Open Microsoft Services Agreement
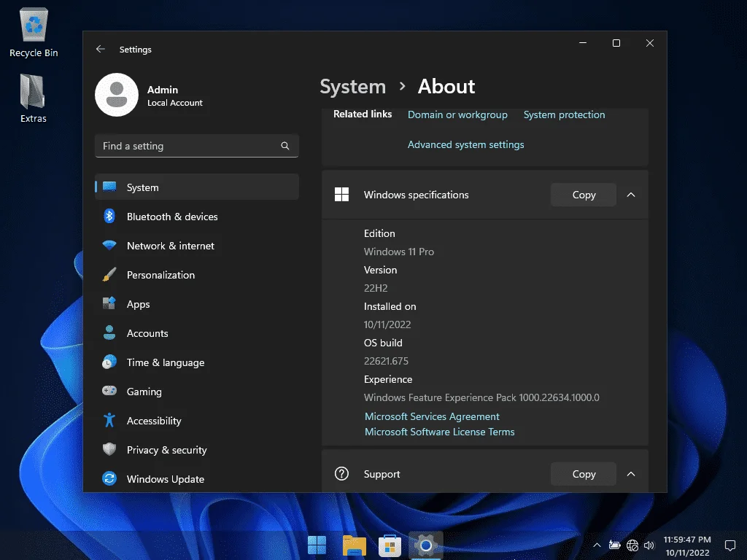Image resolution: width=747 pixels, height=560 pixels. point(432,416)
